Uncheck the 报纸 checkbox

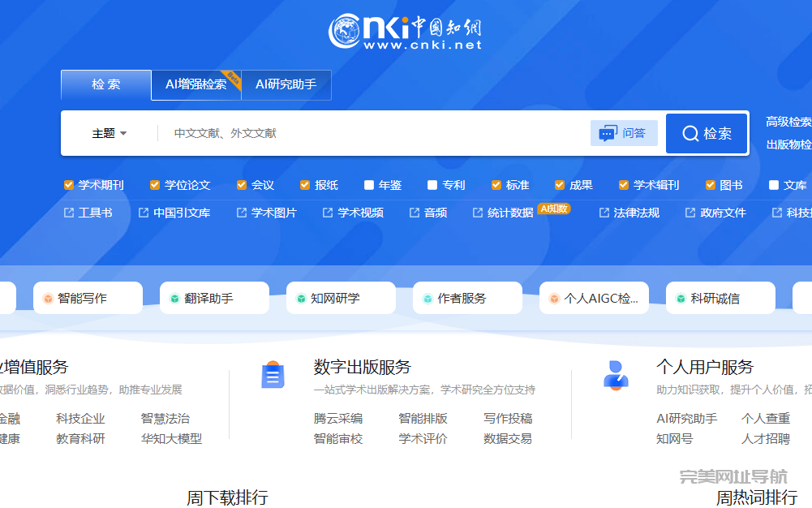(305, 185)
